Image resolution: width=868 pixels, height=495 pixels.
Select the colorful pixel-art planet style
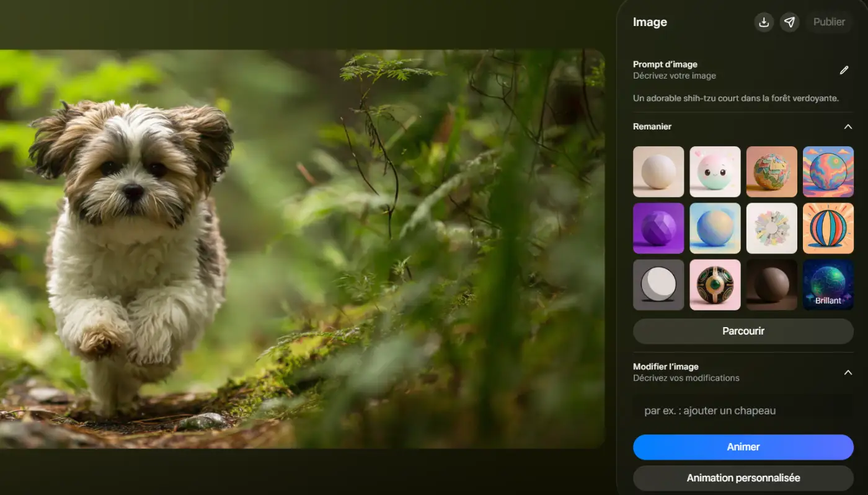point(828,172)
